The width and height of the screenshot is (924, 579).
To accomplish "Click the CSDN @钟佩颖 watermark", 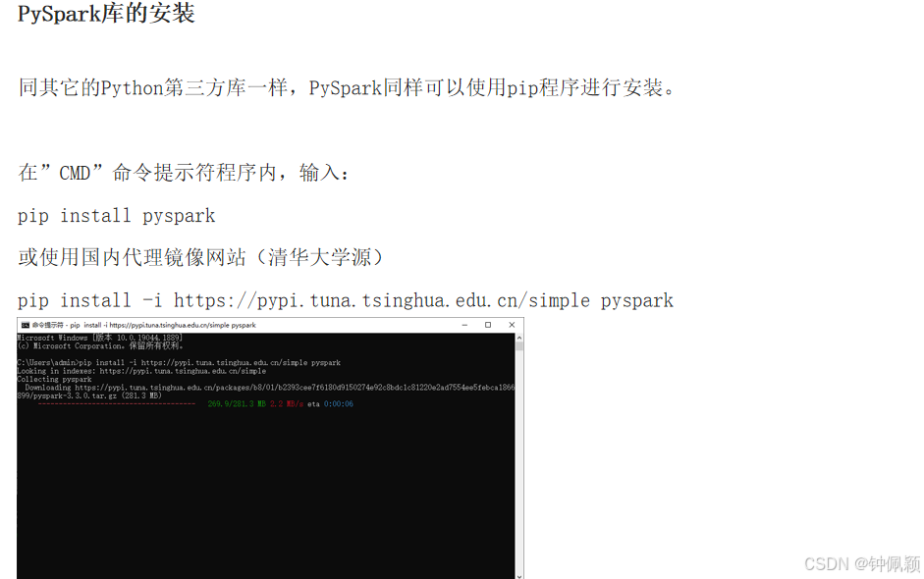I will click(x=862, y=563).
